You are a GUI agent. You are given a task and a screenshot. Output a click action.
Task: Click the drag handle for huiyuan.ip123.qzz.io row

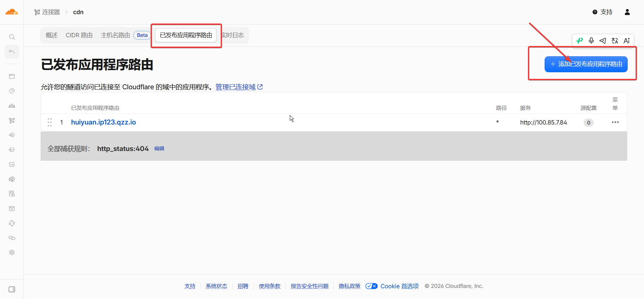tap(50, 122)
